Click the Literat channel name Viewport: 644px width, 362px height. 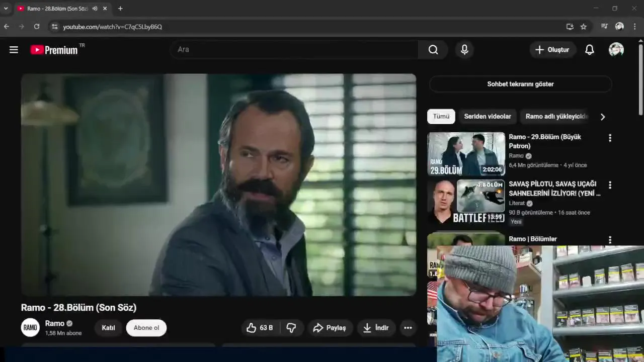517,203
